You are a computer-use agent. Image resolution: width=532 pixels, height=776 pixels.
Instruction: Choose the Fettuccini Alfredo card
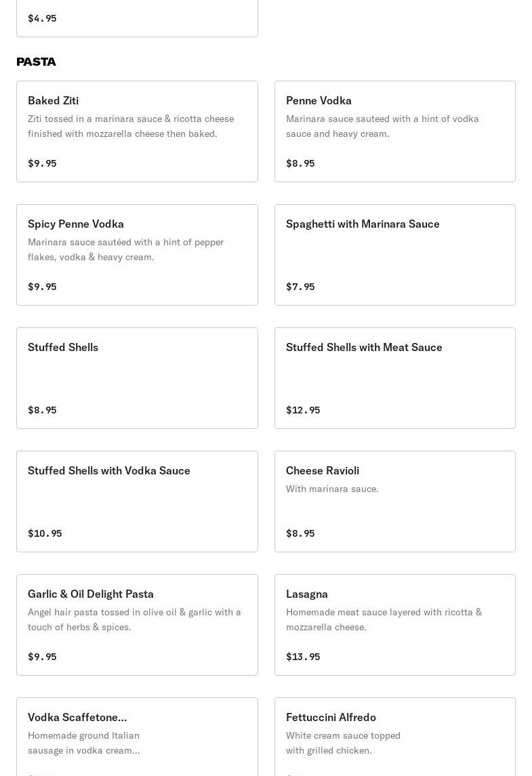tap(395, 737)
